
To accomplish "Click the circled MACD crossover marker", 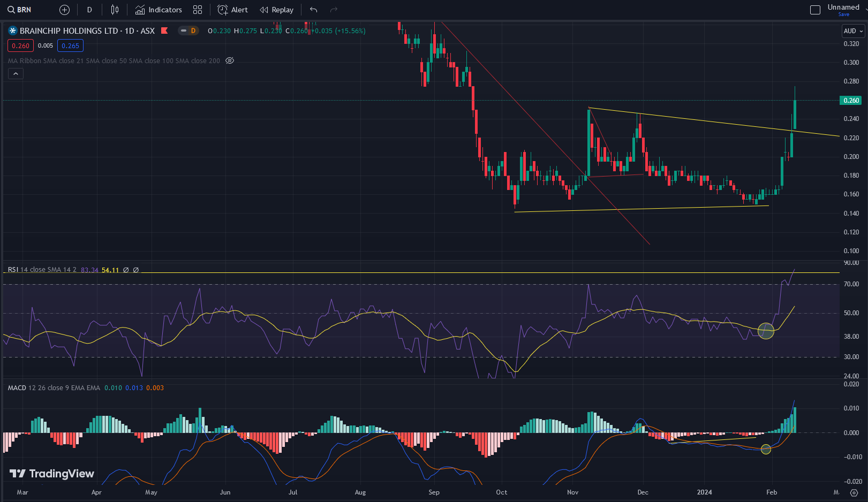I will click(766, 449).
